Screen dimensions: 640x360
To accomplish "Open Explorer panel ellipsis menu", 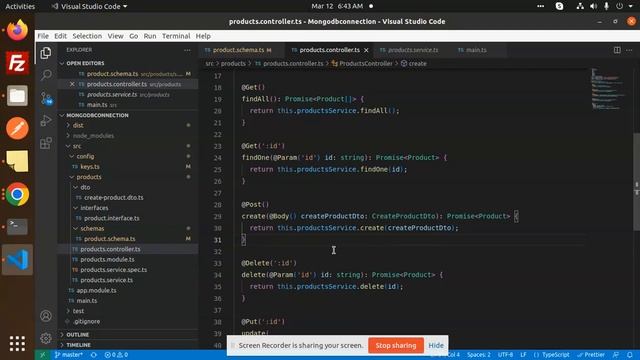I will tap(187, 50).
